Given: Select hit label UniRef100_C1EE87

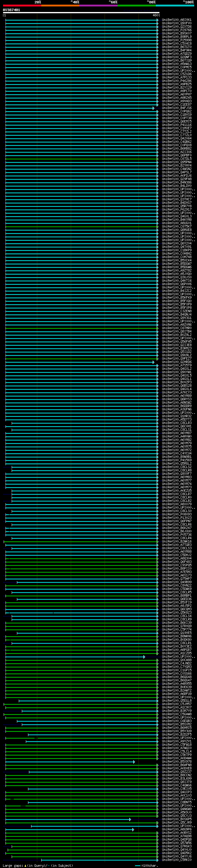Looking at the screenshot, I should point(176,104).
